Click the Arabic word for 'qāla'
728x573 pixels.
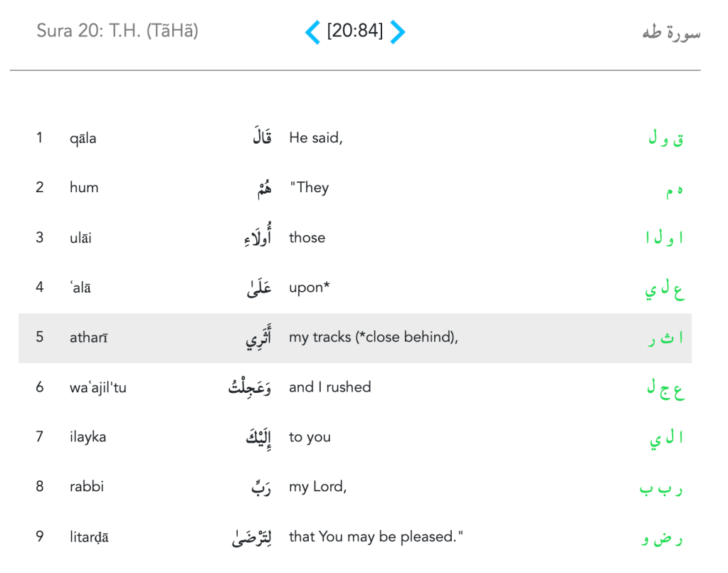click(262, 137)
